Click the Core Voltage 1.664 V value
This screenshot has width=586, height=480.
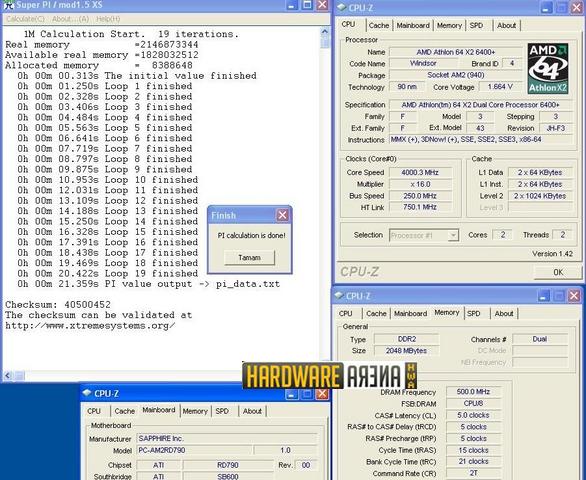500,87
